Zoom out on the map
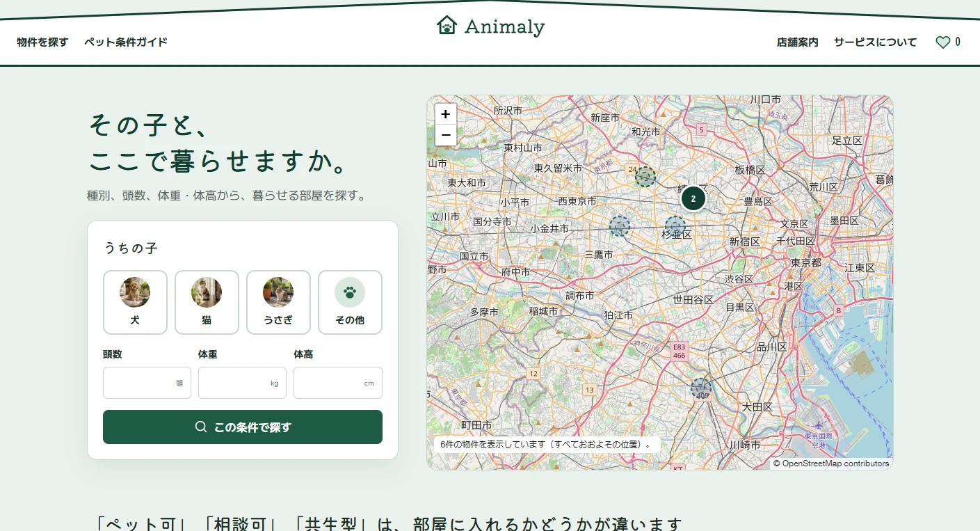 [446, 135]
